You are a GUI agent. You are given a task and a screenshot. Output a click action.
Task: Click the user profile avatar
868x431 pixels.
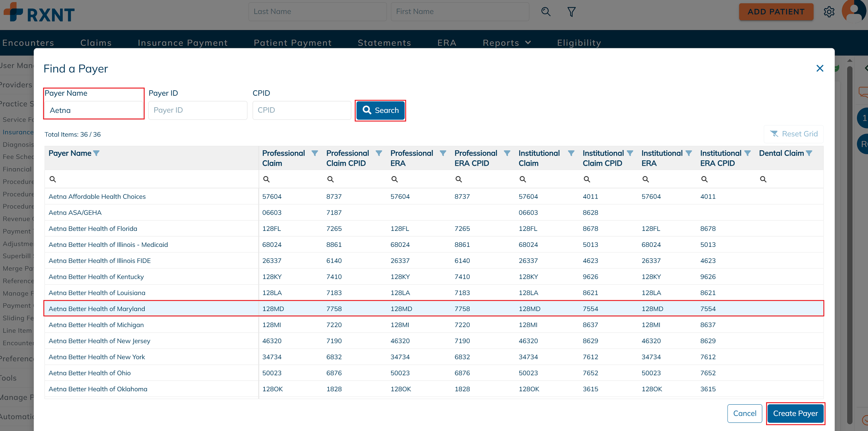click(x=854, y=11)
